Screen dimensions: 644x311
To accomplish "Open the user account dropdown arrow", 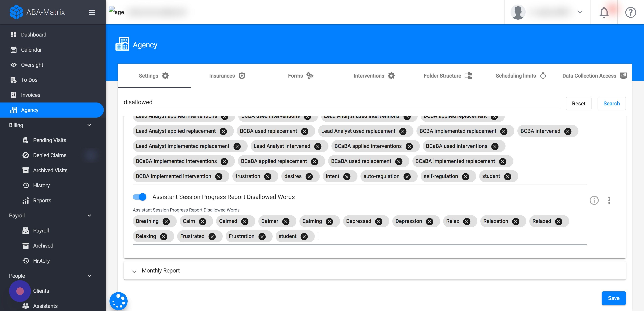I will pyautogui.click(x=580, y=12).
